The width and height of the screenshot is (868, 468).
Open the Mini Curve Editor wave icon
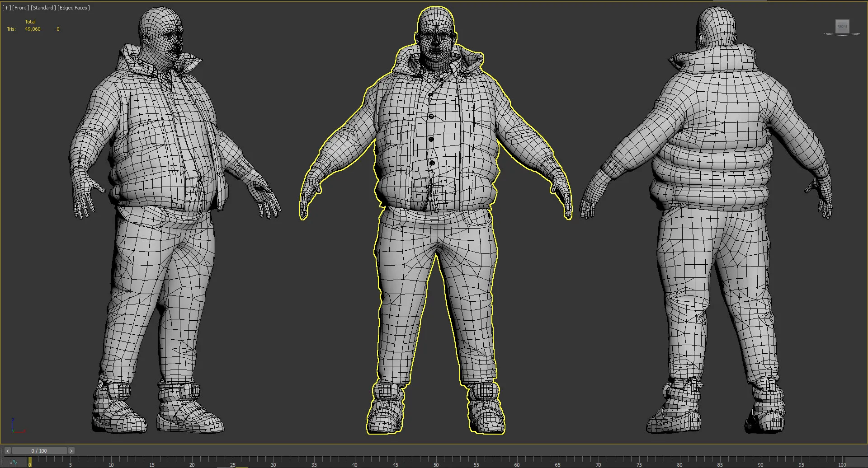(14, 462)
